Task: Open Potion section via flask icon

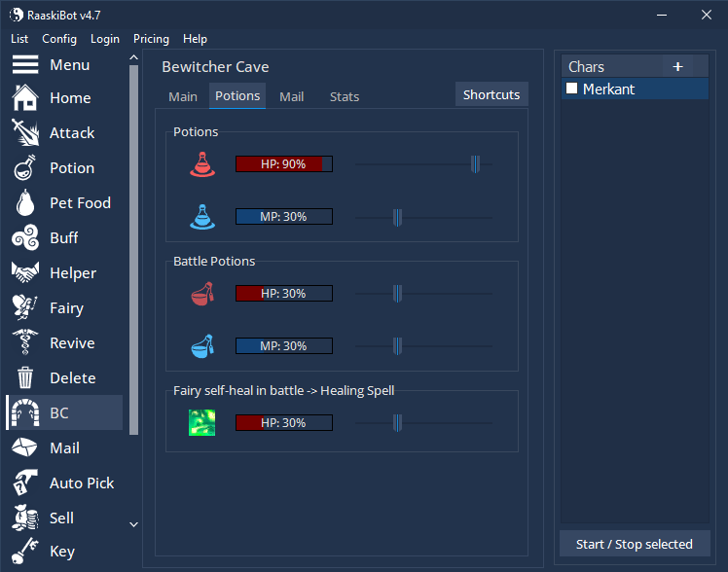Action: [25, 167]
